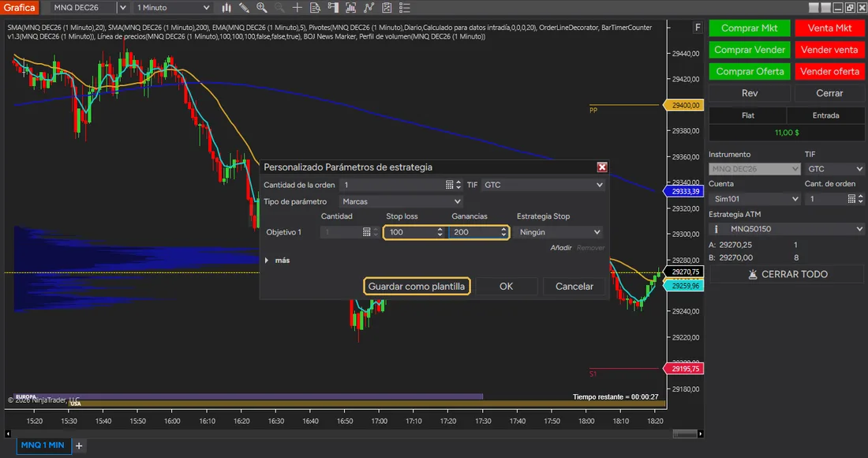Open calculator icon for Cantidad de la orden

(450, 185)
